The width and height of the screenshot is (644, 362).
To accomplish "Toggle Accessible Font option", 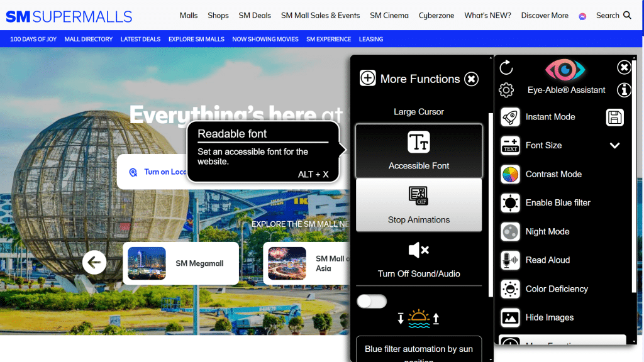I will click(x=419, y=151).
